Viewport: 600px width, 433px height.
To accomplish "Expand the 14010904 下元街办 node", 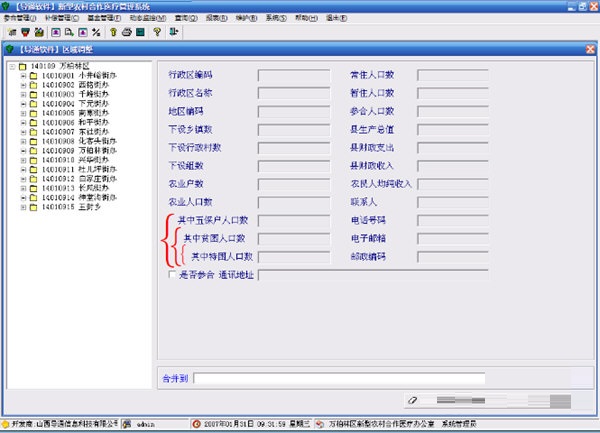I will point(23,104).
